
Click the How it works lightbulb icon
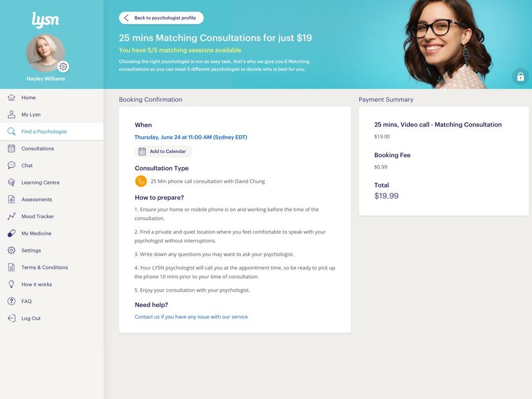pyautogui.click(x=11, y=284)
